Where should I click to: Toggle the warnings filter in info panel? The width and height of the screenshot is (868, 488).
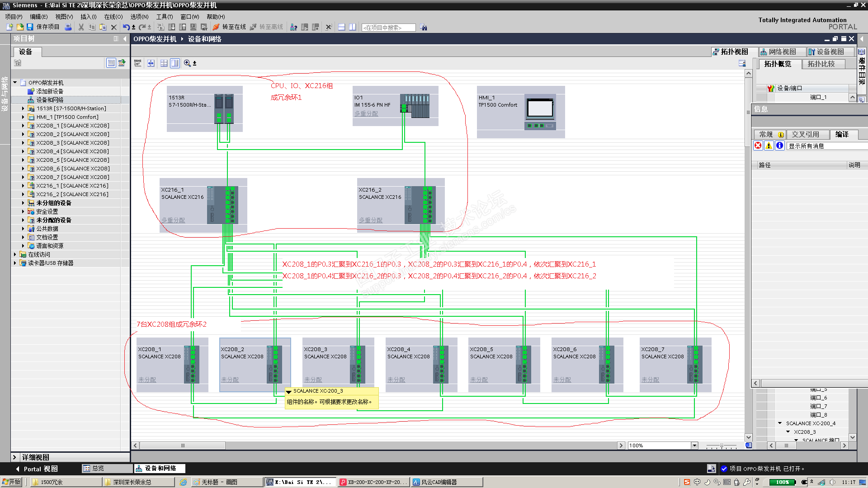(769, 145)
